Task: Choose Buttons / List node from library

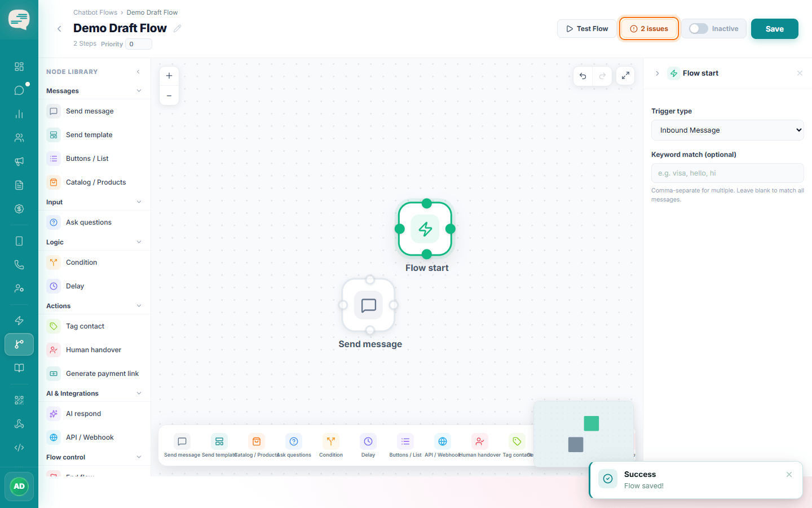Action: [x=94, y=159]
